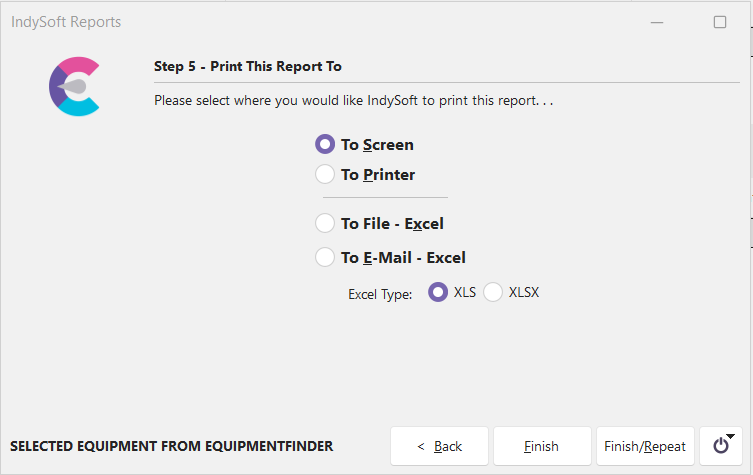Switch Excel type to XLSX
This screenshot has width=753, height=475.
493,292
